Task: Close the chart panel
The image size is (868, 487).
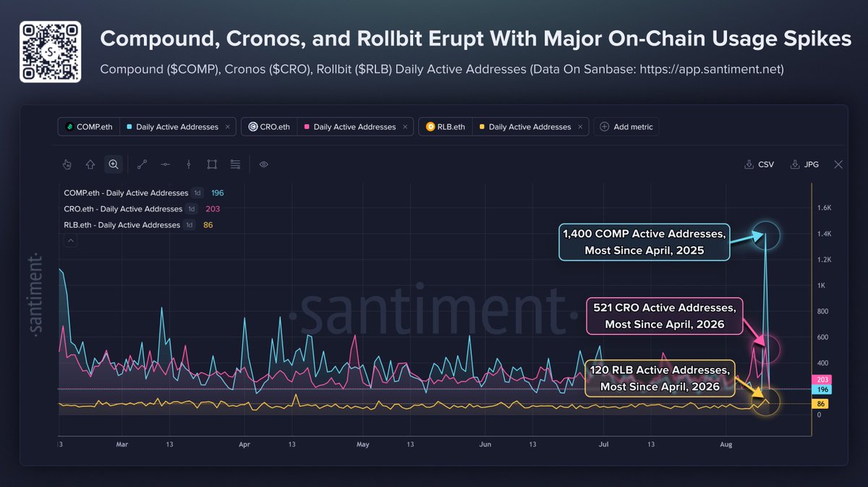Action: click(x=838, y=164)
